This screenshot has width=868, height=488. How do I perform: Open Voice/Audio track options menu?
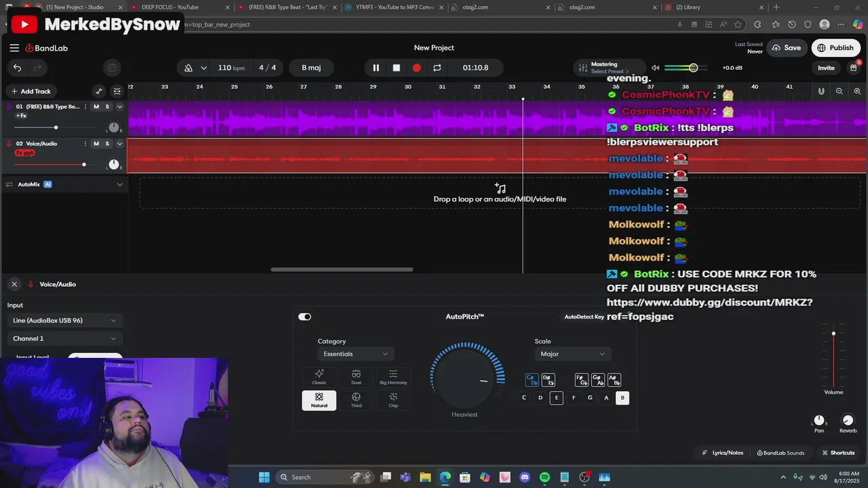click(x=85, y=144)
